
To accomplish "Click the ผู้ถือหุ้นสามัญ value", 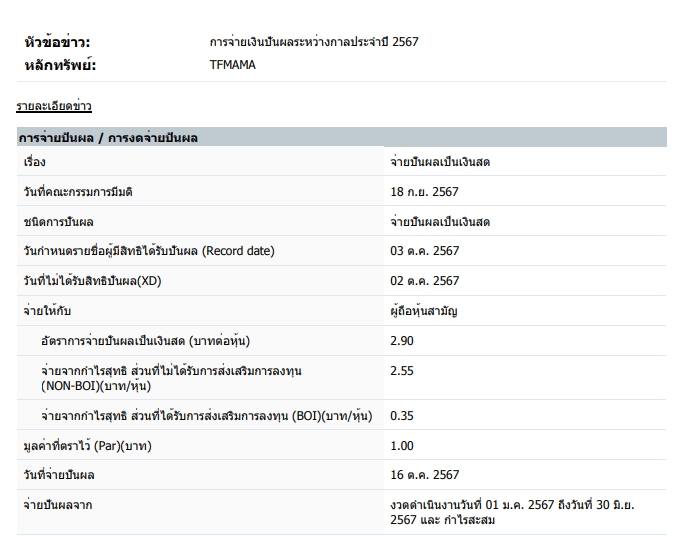I will point(424,311).
